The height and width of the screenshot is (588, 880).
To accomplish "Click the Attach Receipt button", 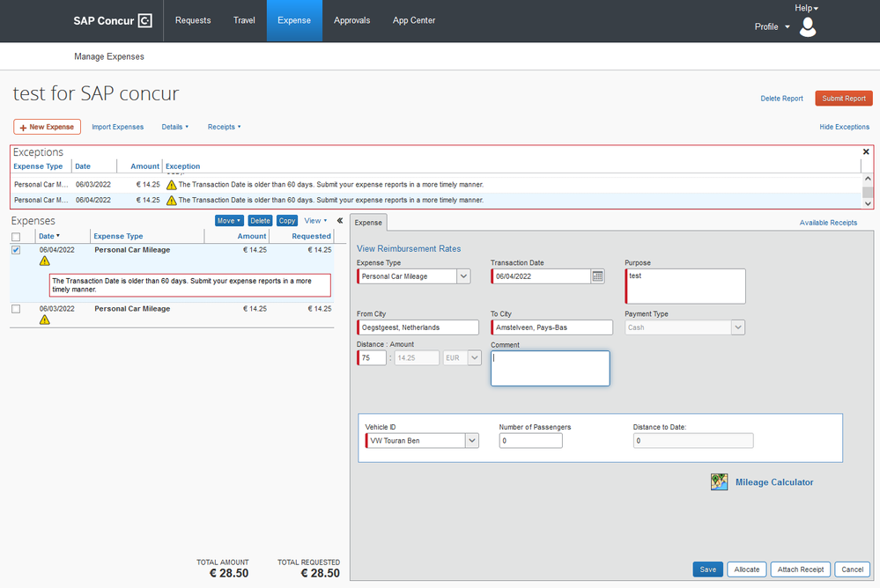I will tap(801, 570).
